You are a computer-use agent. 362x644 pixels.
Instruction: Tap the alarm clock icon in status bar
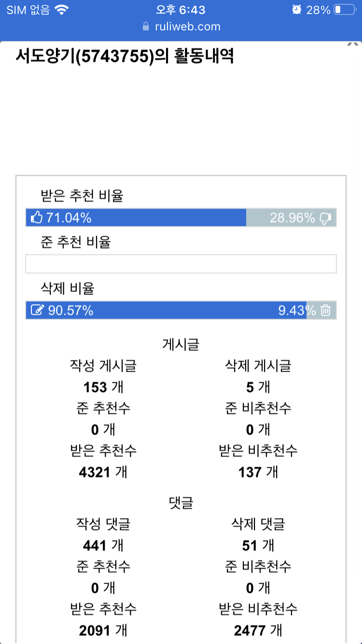[297, 10]
